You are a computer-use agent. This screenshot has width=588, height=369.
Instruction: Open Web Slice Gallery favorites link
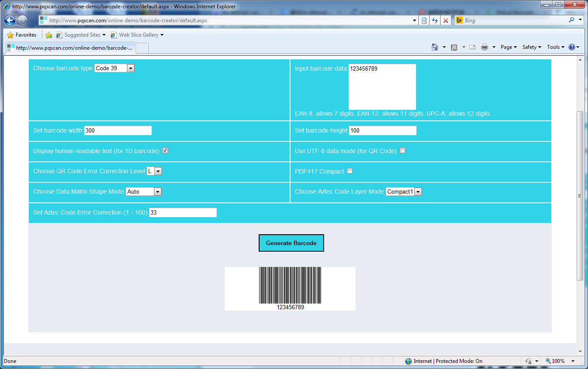click(x=137, y=35)
